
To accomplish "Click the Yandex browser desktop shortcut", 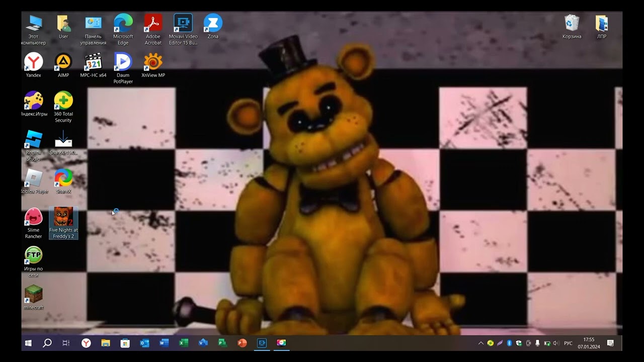I will click(33, 65).
